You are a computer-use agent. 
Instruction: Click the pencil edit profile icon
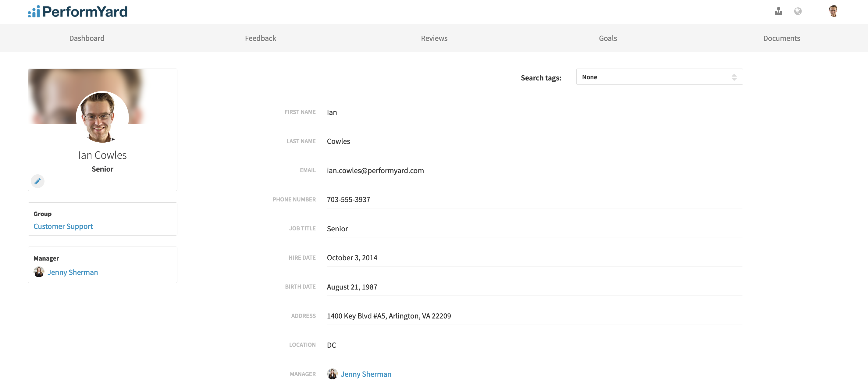click(x=37, y=181)
